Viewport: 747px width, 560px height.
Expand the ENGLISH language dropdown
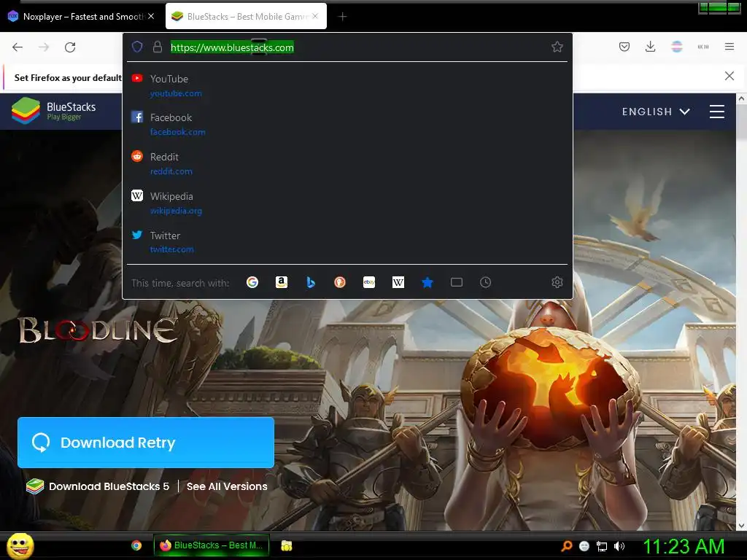point(656,112)
